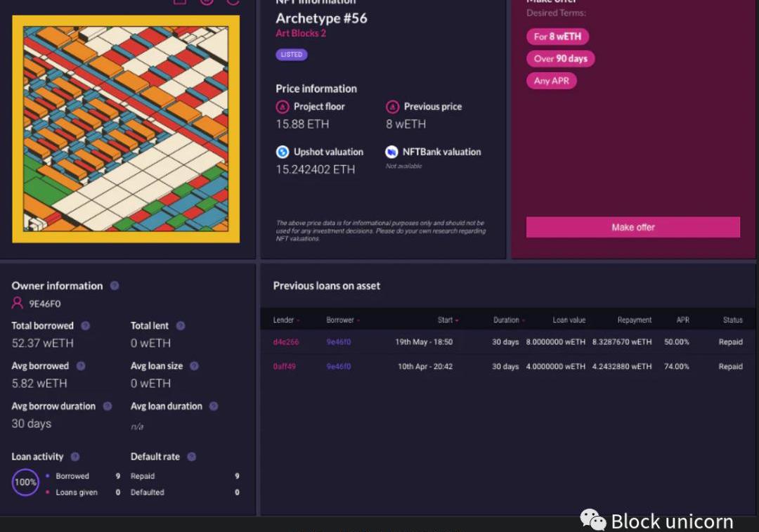Click the help icon after Avg borrow duration
Screen dimensions: 759x532
pyautogui.click(x=108, y=406)
